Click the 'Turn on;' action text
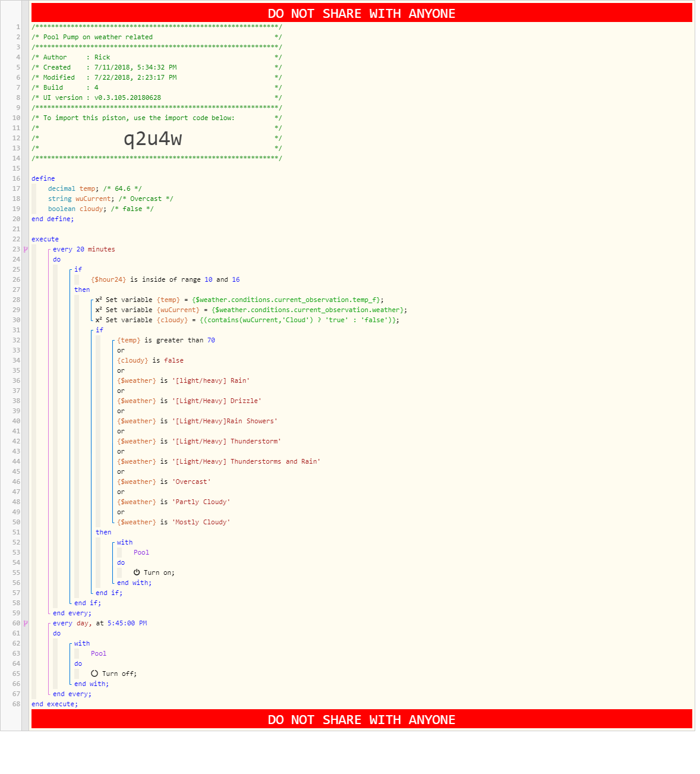The height and width of the screenshot is (774, 700). (x=159, y=572)
